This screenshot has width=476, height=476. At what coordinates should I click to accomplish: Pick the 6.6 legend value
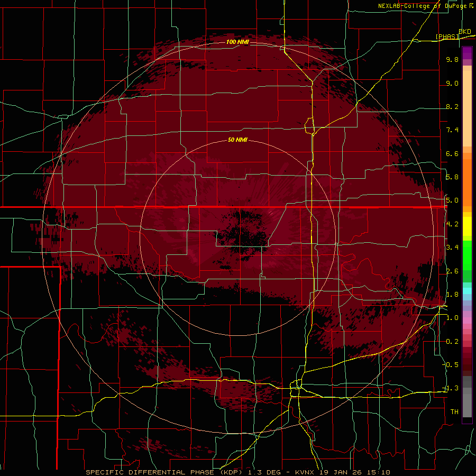point(452,153)
